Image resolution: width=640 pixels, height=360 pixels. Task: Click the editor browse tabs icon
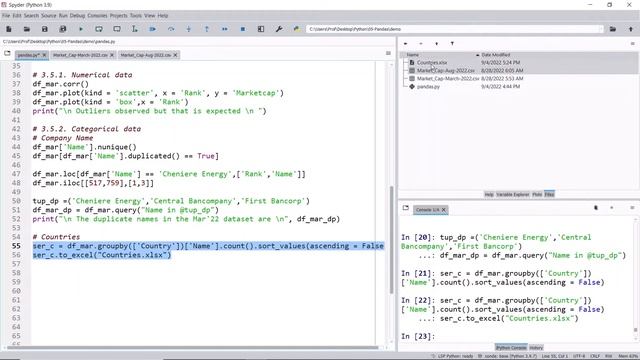click(7, 53)
